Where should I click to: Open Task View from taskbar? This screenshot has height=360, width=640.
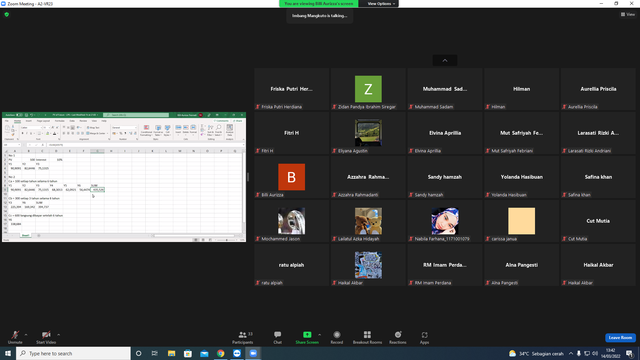coord(155,353)
